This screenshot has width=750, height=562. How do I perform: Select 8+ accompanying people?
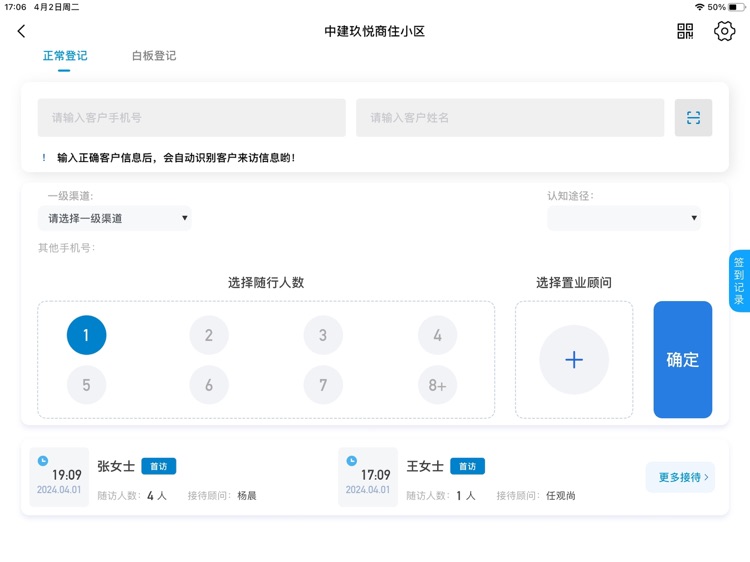pos(437,385)
